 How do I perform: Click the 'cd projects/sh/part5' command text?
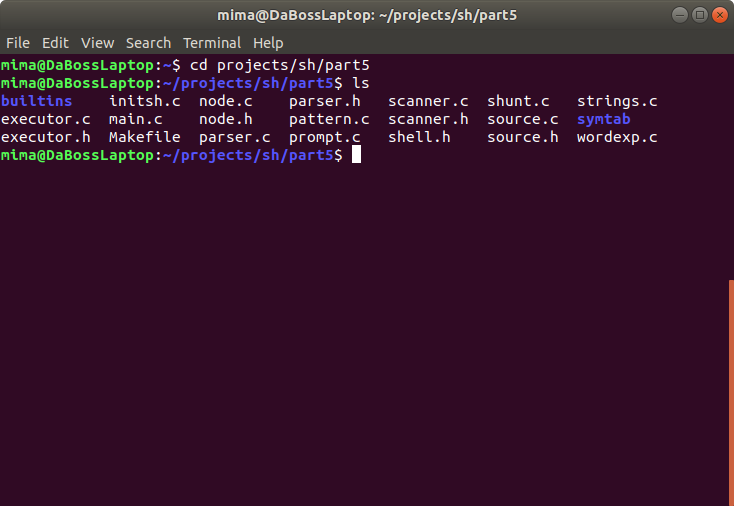coord(279,66)
